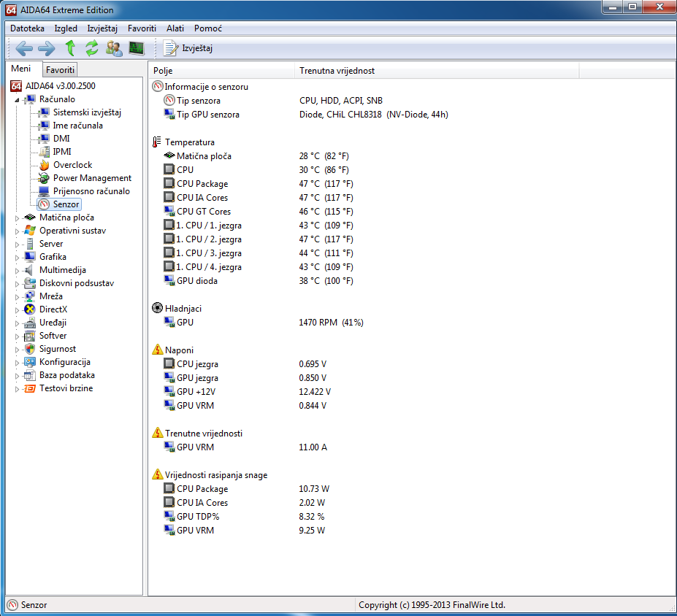
Task: Open the Izvještaj menu in menu bar
Action: tap(102, 28)
